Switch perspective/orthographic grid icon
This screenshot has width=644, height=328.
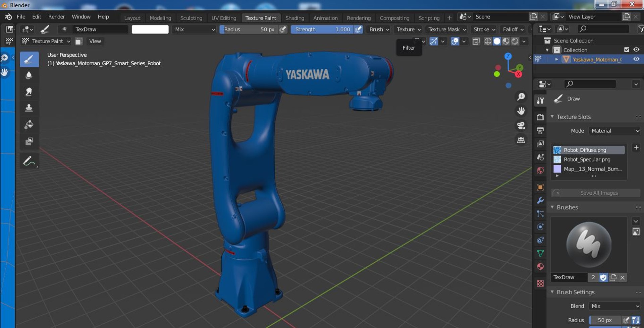click(x=521, y=140)
